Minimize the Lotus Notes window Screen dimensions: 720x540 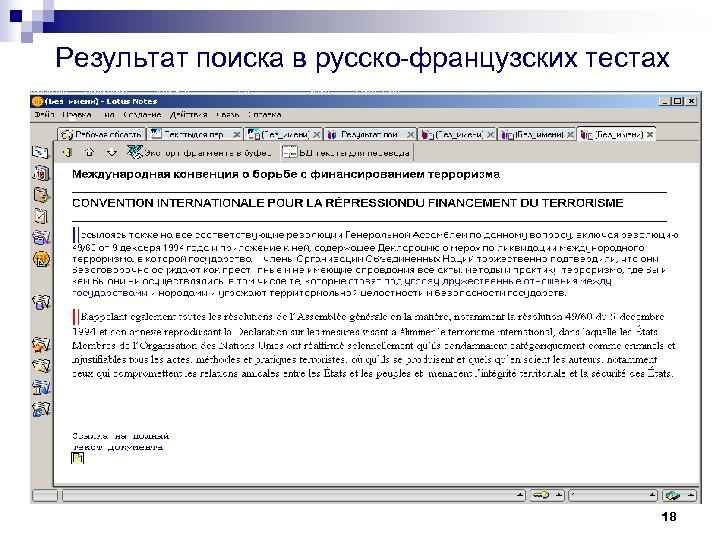point(664,101)
